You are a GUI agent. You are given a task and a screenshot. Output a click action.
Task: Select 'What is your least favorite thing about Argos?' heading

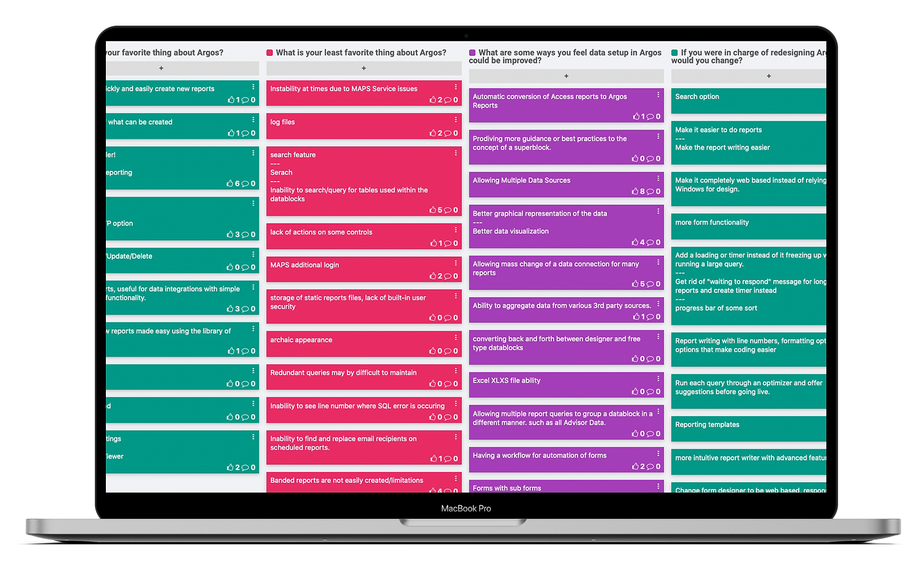point(361,53)
